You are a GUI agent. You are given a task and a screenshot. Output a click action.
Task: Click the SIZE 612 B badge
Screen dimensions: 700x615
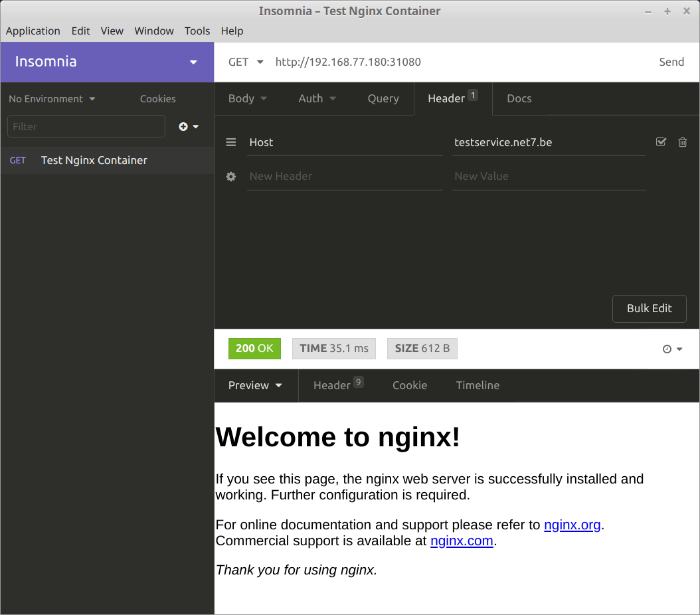tap(422, 349)
